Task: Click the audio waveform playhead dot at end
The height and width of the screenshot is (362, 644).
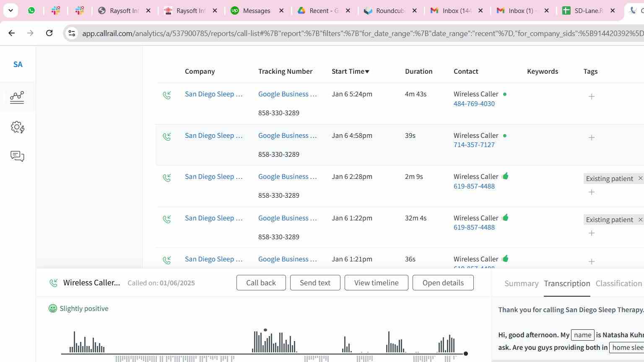Action: (x=465, y=354)
